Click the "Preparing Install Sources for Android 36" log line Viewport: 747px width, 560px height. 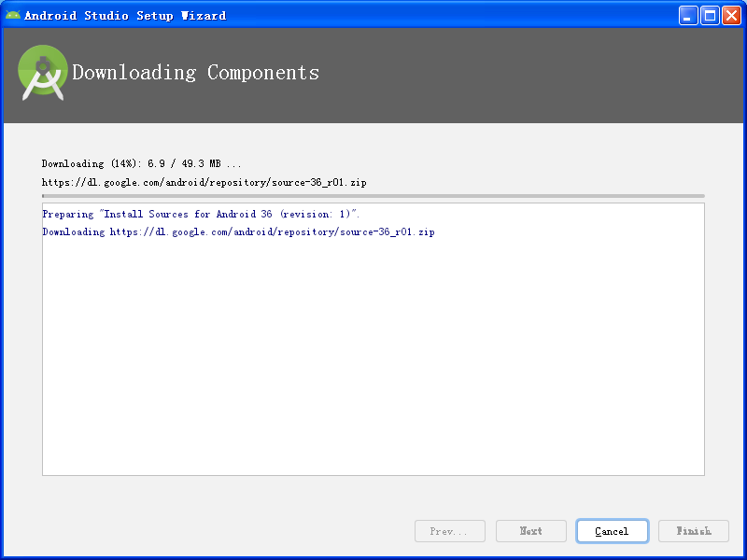(x=201, y=215)
